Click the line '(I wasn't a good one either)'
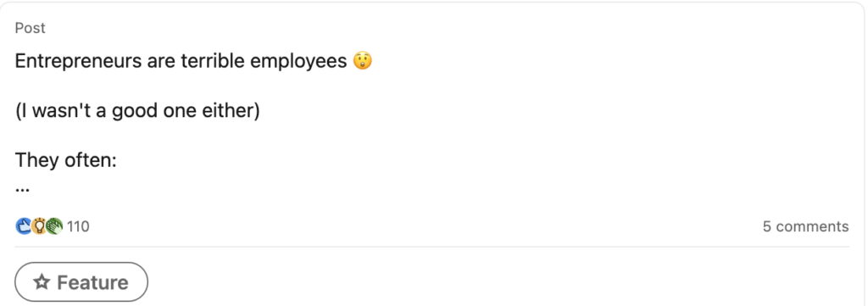868x306 pixels. click(137, 111)
